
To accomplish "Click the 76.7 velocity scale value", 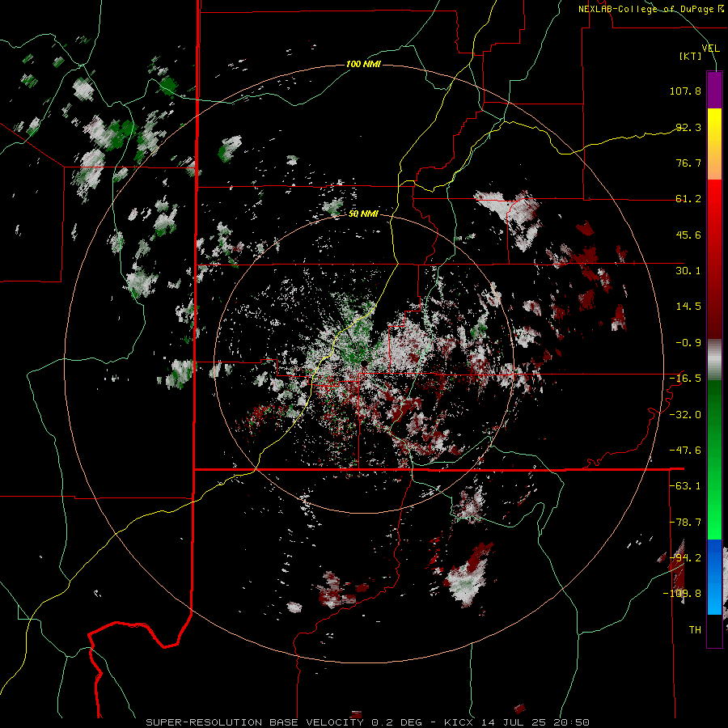I will (x=688, y=163).
